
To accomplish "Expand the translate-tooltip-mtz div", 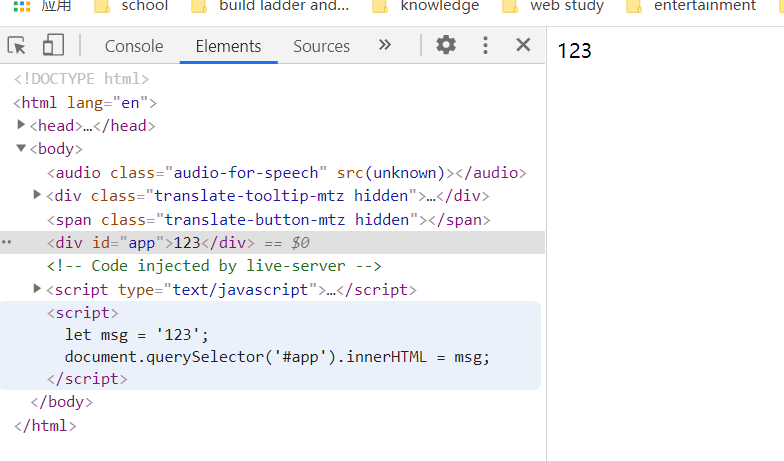I will tap(38, 195).
